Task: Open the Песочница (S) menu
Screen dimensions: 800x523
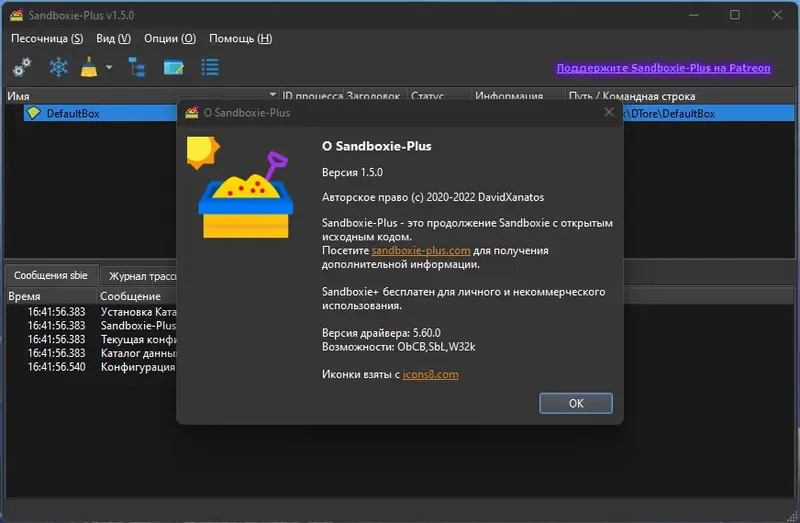Action: (47, 39)
